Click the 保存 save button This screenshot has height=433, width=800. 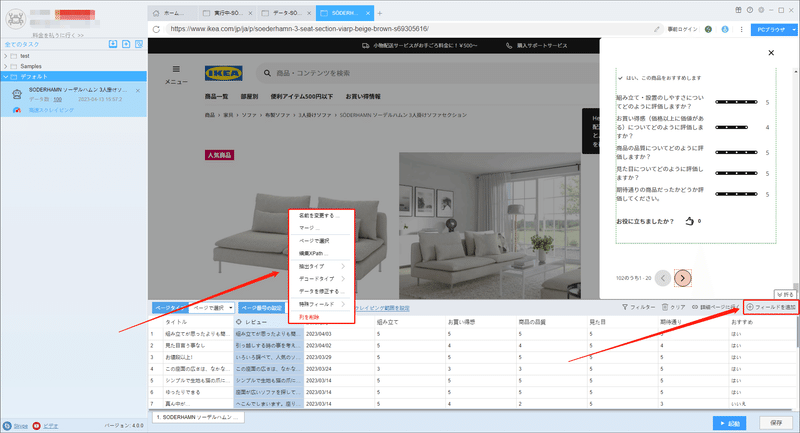point(776,423)
